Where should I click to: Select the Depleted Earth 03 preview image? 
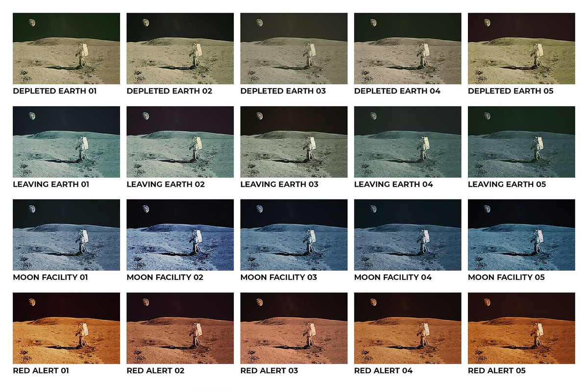[294, 49]
